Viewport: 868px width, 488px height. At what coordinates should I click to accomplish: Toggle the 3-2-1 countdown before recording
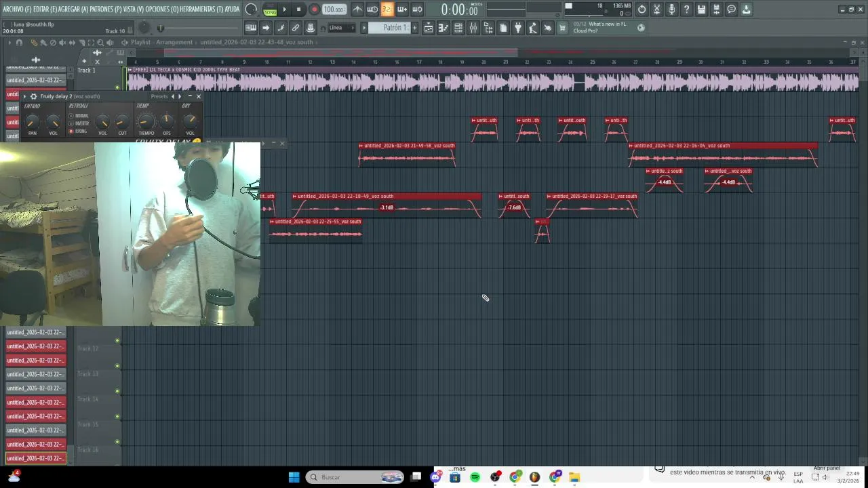coord(387,9)
